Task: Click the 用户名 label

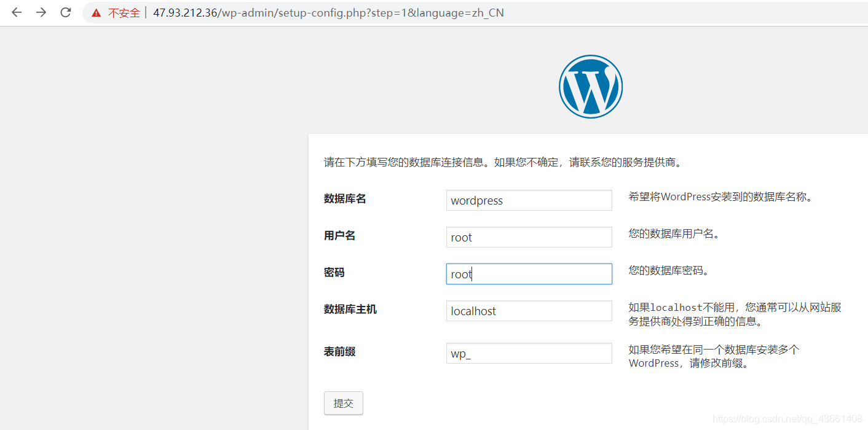Action: tap(339, 236)
